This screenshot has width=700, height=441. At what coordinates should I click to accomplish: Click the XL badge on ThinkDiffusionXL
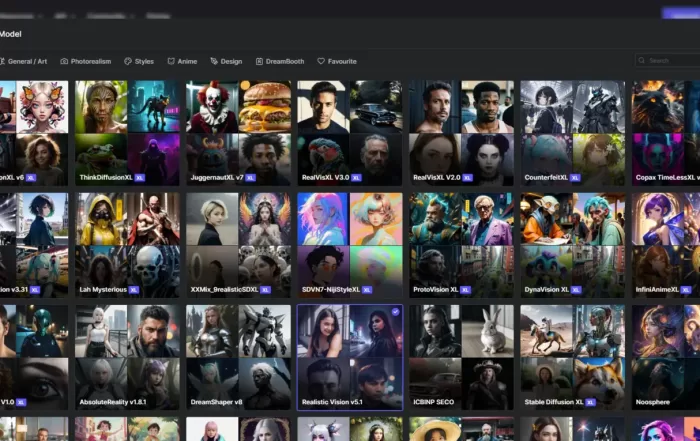coord(140,178)
